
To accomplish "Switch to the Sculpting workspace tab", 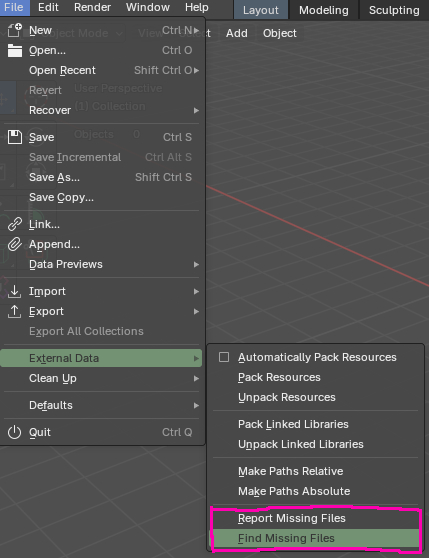I will coord(394,10).
